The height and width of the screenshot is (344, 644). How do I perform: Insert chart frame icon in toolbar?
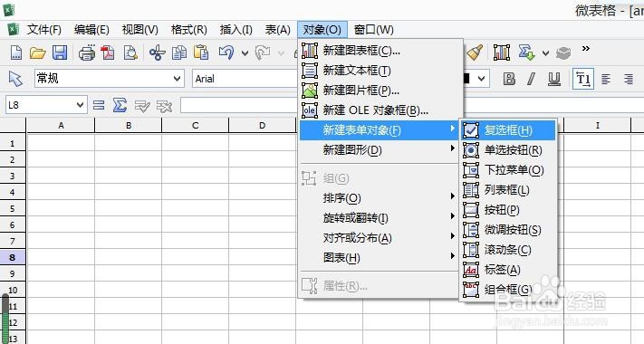point(502,53)
